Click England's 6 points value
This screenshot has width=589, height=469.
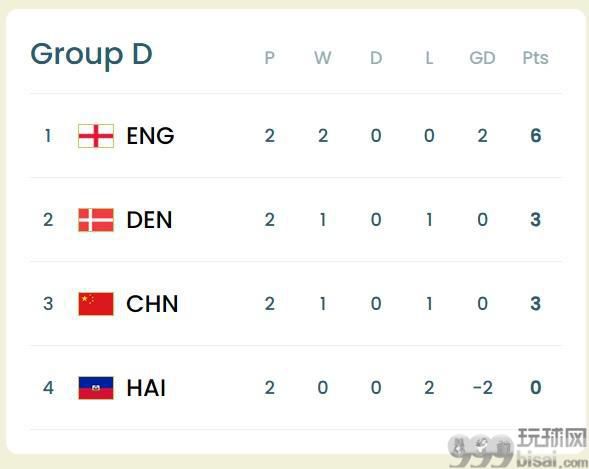tap(536, 136)
